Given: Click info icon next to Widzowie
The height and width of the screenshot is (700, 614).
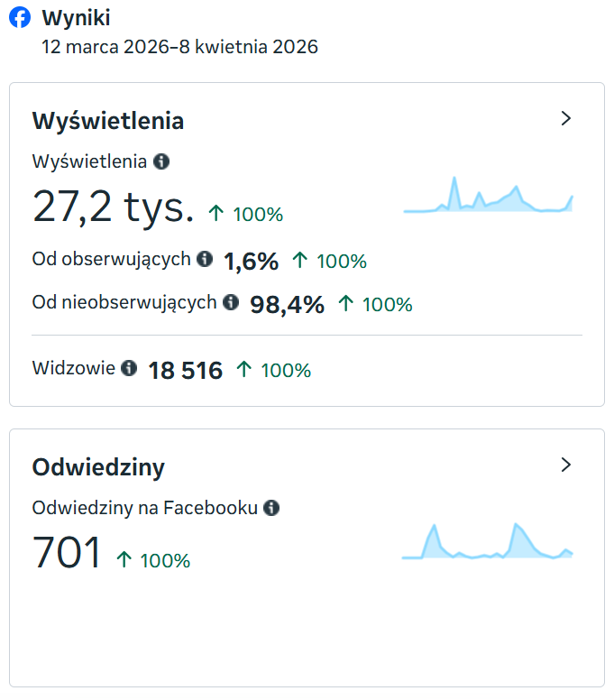Looking at the screenshot, I should (129, 368).
